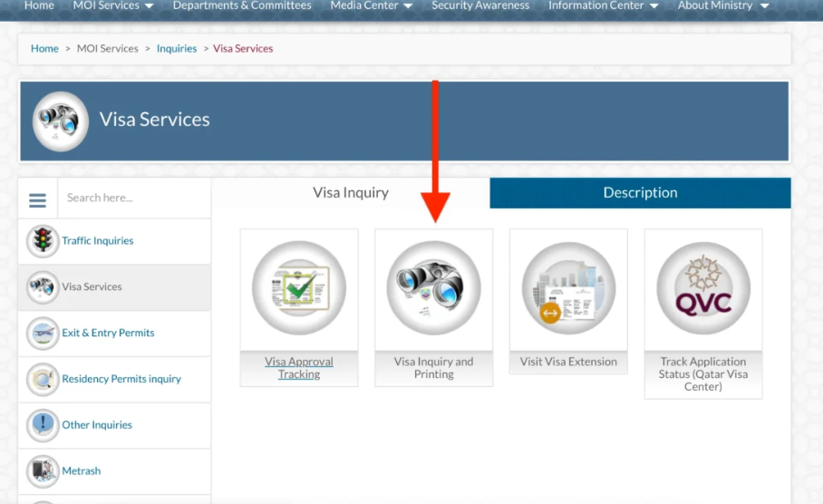The height and width of the screenshot is (504, 823).
Task: Open the Visa Approval Tracking checkmark icon
Action: click(299, 287)
